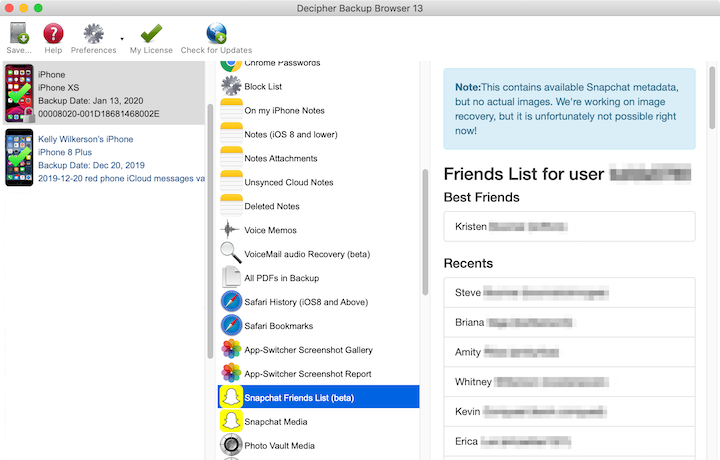
Task: Click 'Backup Date: Dec 20, 2019' text
Action: (x=91, y=165)
